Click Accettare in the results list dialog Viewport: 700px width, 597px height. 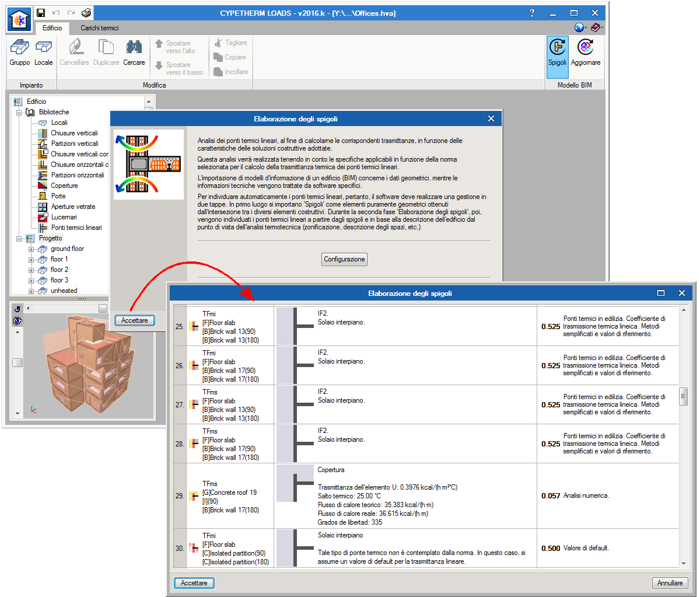coord(194,582)
